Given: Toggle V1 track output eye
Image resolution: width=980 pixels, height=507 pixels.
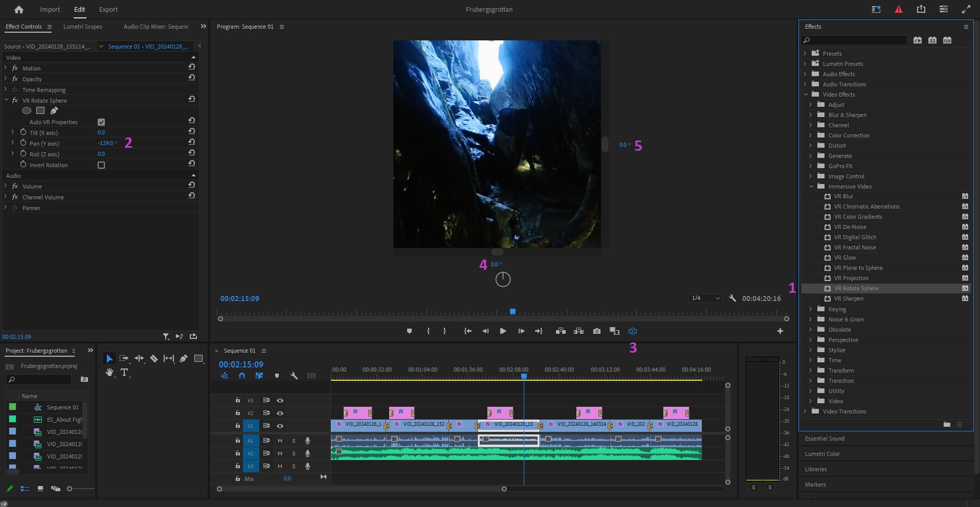Looking at the screenshot, I should tap(280, 426).
